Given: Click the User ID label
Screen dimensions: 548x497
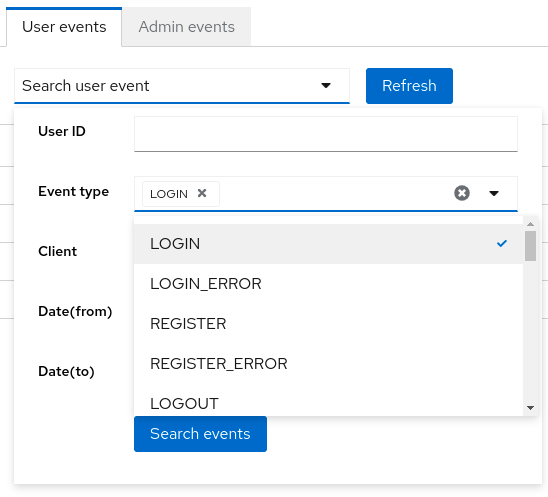Looking at the screenshot, I should (x=62, y=131).
